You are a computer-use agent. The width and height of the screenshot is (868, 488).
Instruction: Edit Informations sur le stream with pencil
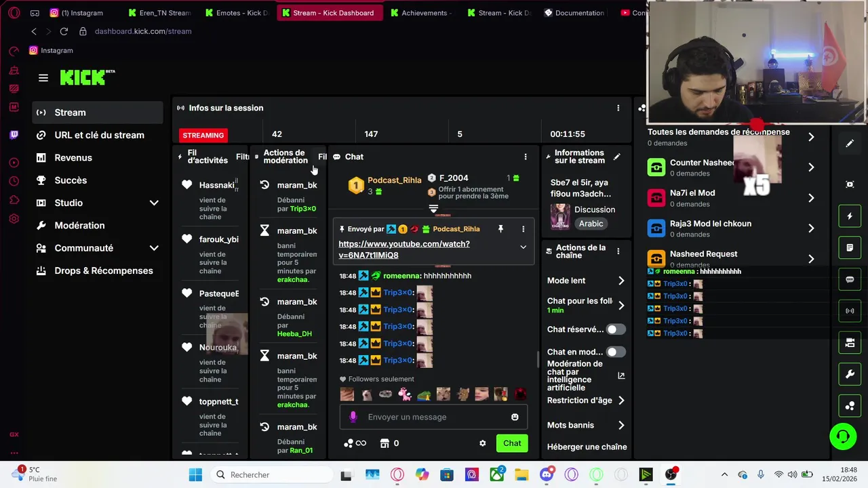click(616, 157)
